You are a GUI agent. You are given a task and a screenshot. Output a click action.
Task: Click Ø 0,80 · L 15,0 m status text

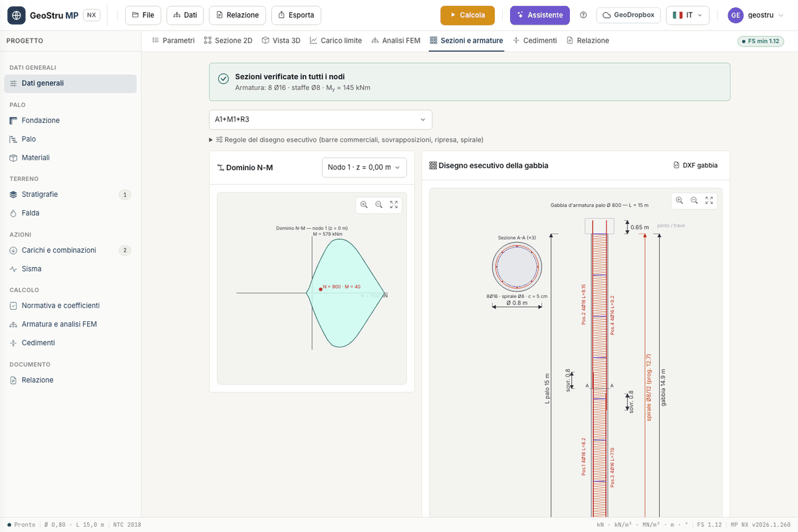[74, 525]
